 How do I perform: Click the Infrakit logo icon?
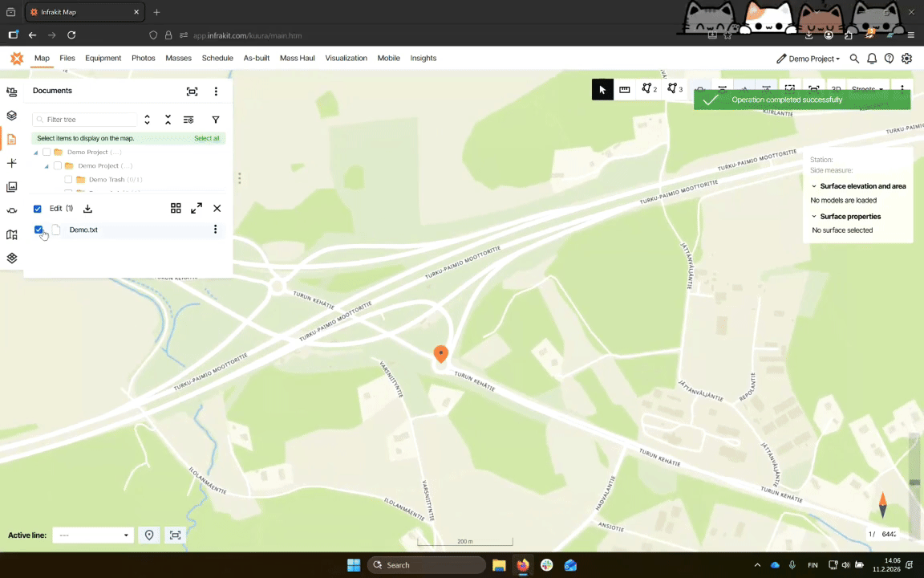pyautogui.click(x=17, y=58)
